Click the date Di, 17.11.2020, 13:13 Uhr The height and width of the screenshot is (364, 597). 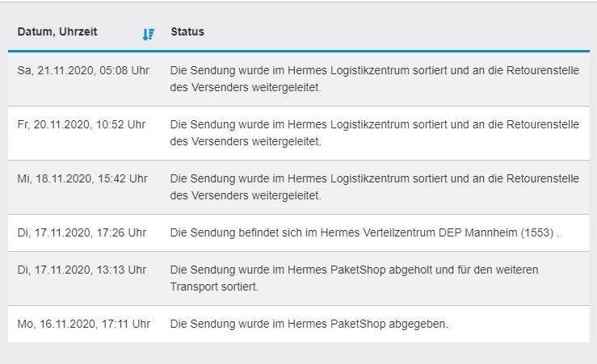click(82, 270)
